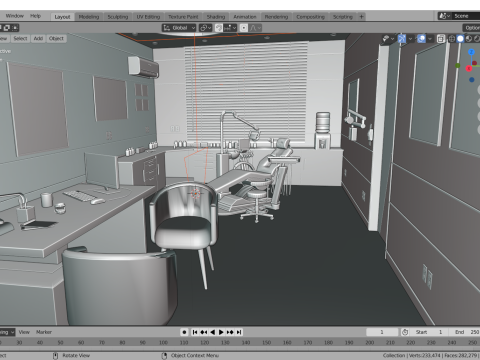The image size is (480, 360).
Task: Open the timeline View menu
Action: pos(24,332)
